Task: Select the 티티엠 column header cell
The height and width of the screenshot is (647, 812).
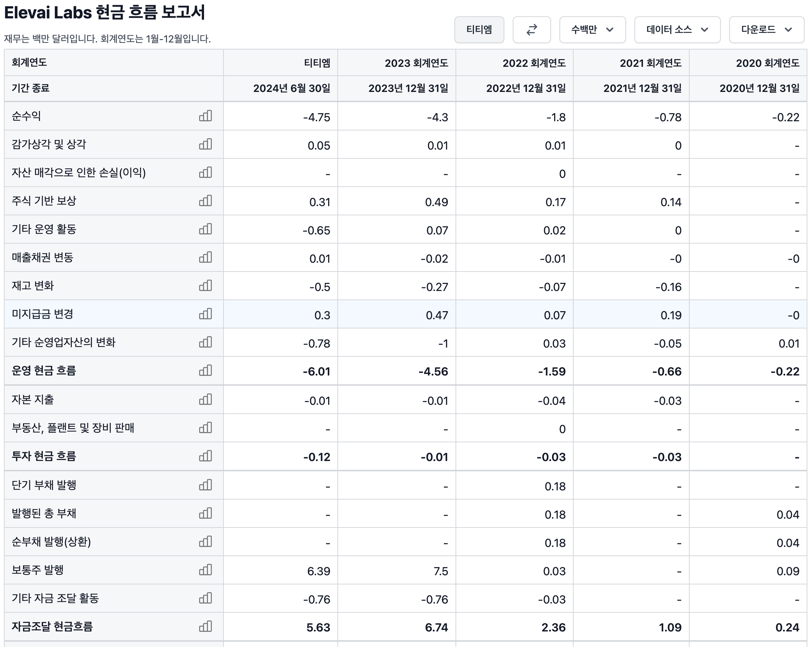Action: point(317,63)
